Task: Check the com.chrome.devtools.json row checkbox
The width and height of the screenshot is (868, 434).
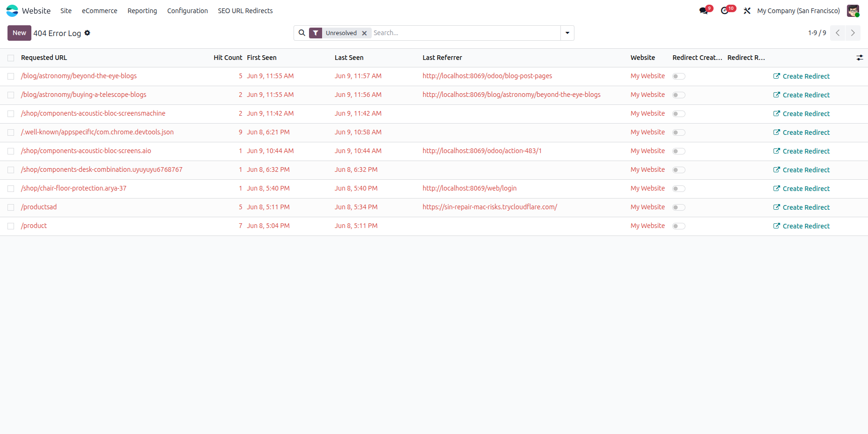Action: click(11, 132)
